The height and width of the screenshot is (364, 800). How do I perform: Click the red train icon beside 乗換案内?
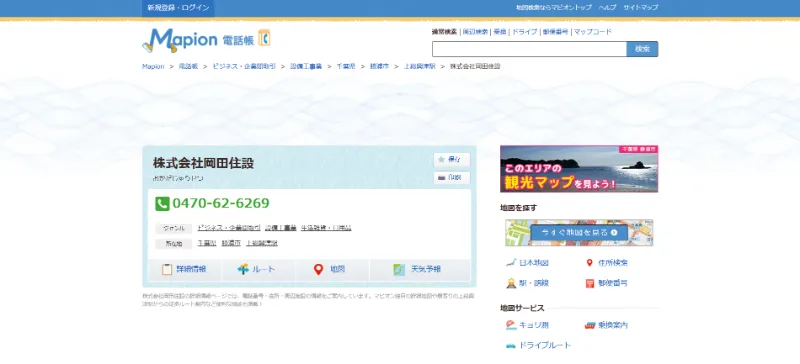point(590,325)
